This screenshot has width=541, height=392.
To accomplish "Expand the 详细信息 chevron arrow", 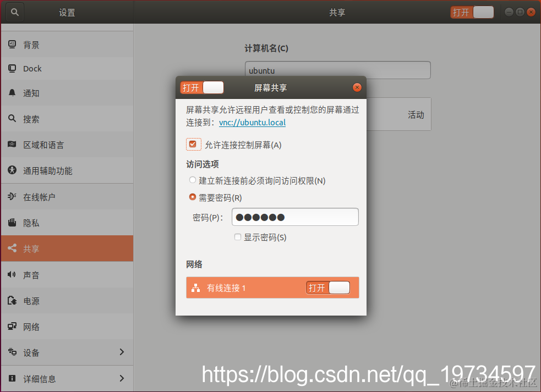I will click(x=122, y=378).
